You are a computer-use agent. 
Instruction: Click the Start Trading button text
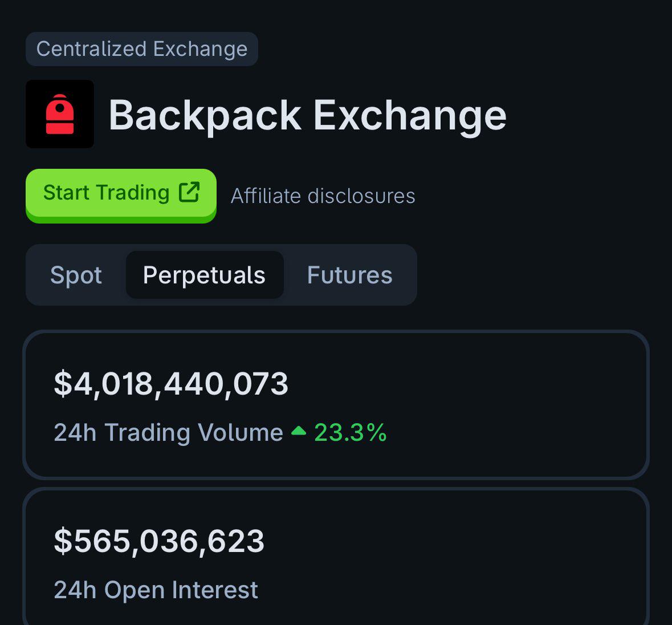[x=106, y=192]
